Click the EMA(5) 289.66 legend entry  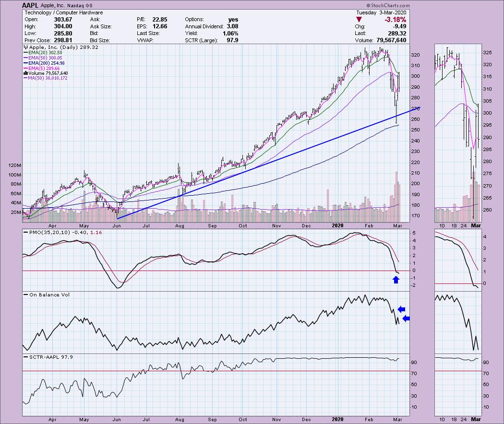tap(41, 69)
